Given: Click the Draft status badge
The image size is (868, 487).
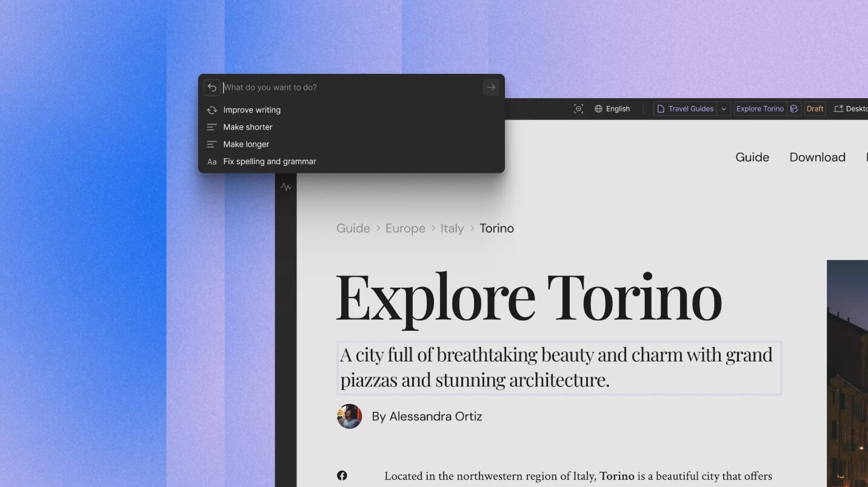Looking at the screenshot, I should pos(815,109).
